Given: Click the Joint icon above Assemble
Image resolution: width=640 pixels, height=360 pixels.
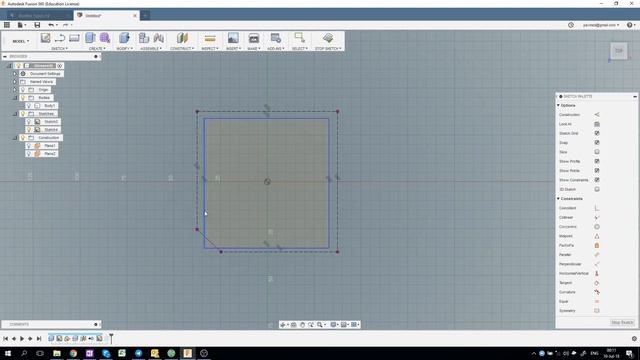Looking at the screenshot, I should [159, 38].
